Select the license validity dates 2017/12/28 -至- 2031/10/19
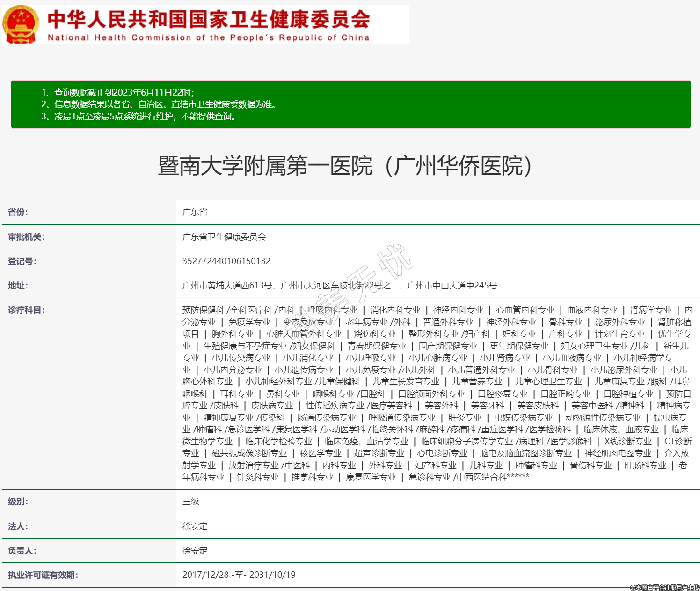This screenshot has width=700, height=591. click(239, 575)
